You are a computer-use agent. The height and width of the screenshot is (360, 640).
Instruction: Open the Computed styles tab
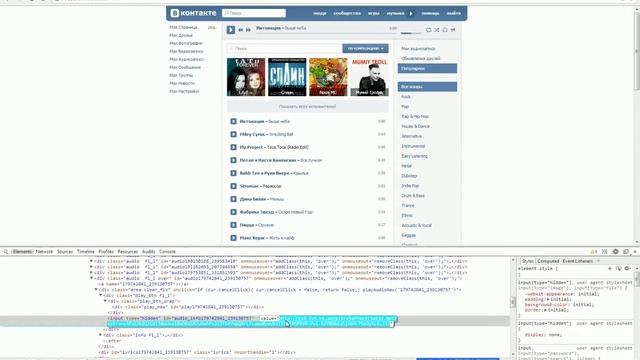click(548, 261)
